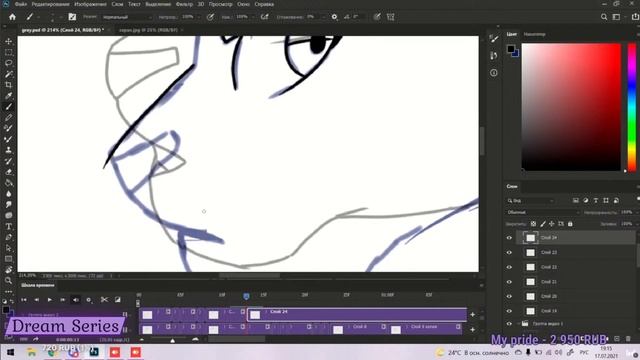Step to next frame in timeline
The width and height of the screenshot is (640, 360).
pos(63,300)
